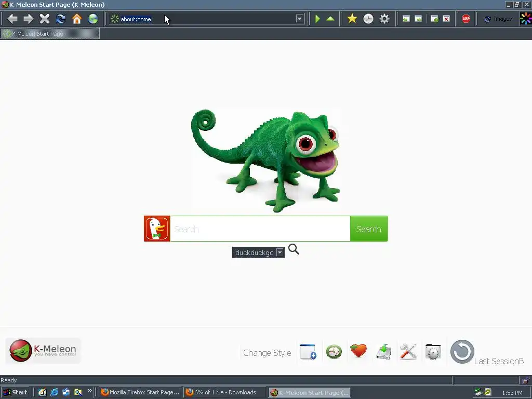
Task: Click the status bar icon at far right
Action: click(x=526, y=380)
